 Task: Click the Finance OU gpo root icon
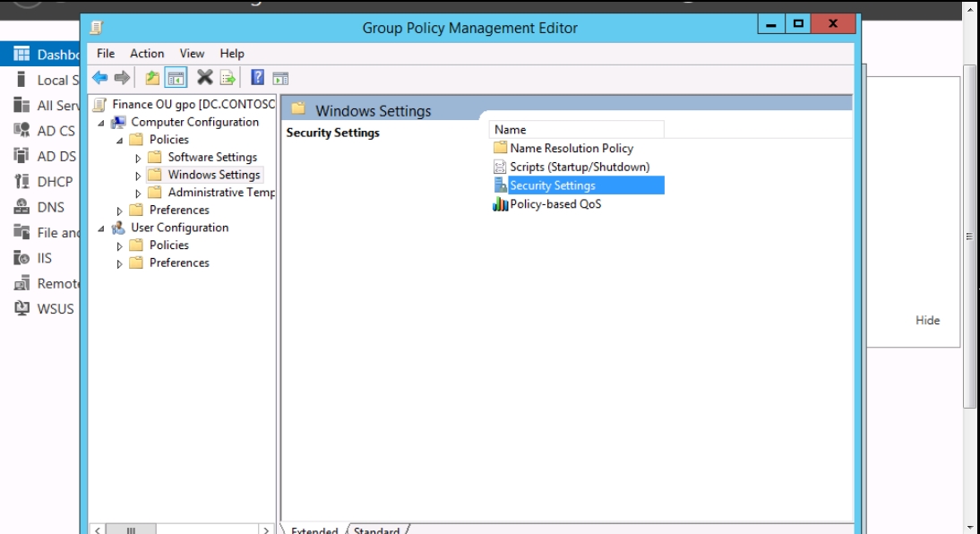tap(99, 105)
